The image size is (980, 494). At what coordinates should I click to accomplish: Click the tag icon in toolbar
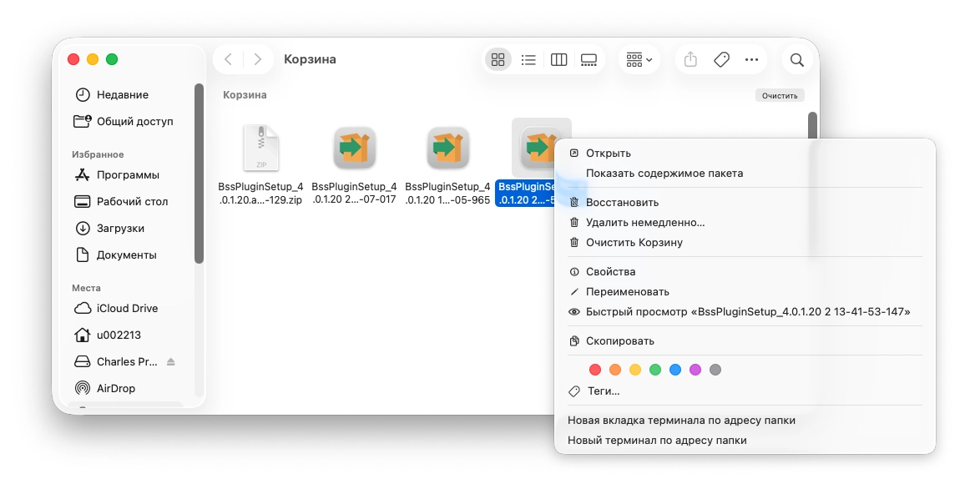click(x=721, y=60)
